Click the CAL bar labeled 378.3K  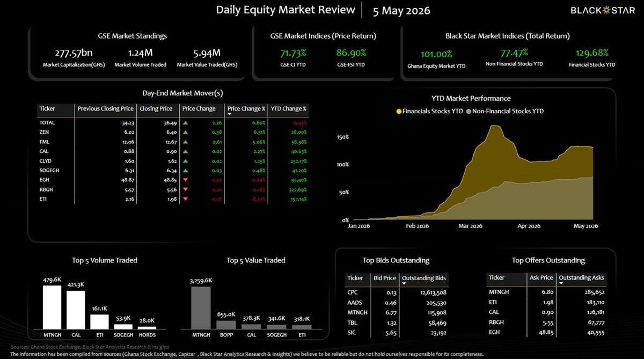251,326
